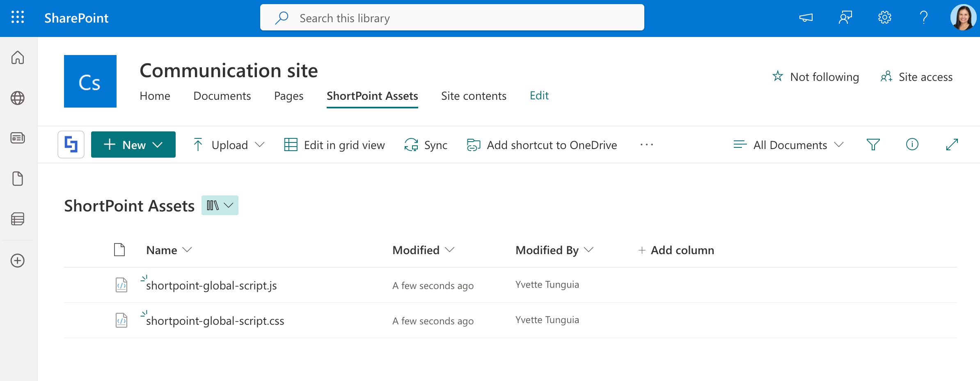
Task: Click the ShortPoint branding icon beside New
Action: point(71,144)
